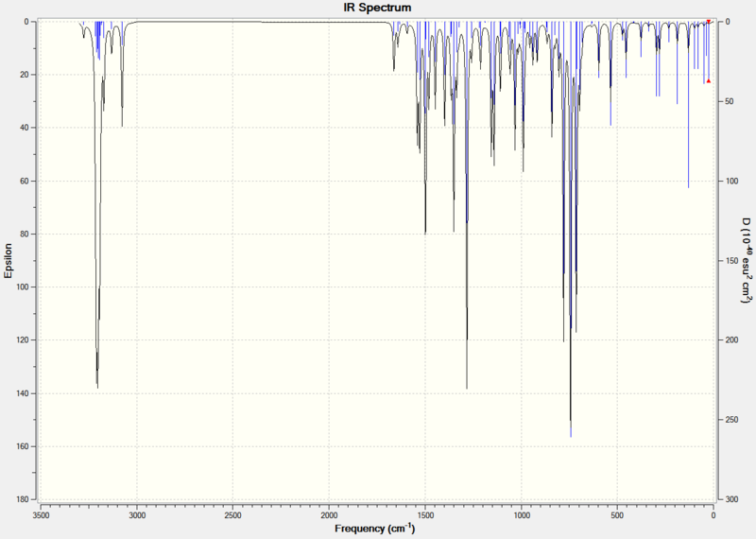Click the 3000 frequency tick label
Image resolution: width=756 pixels, height=539 pixels.
[137, 514]
